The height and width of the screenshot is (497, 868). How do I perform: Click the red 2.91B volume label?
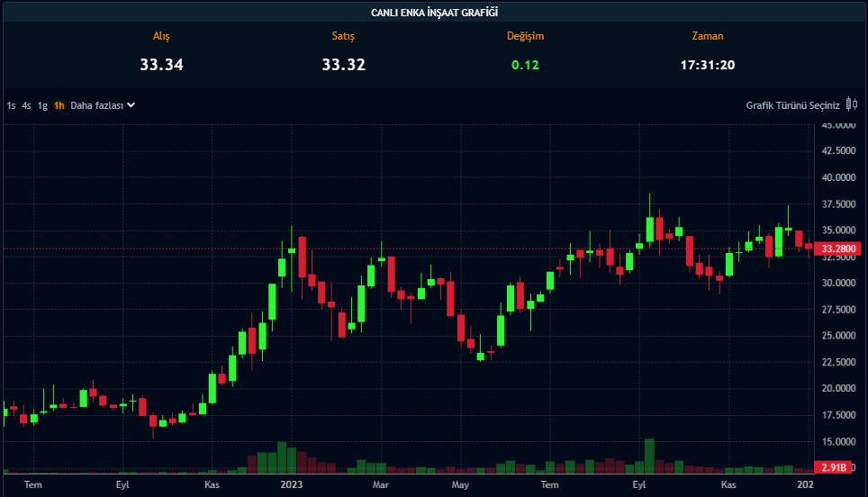(x=832, y=467)
